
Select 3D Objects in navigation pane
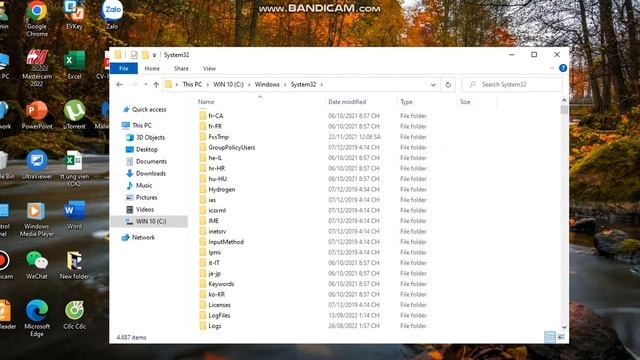click(150, 138)
